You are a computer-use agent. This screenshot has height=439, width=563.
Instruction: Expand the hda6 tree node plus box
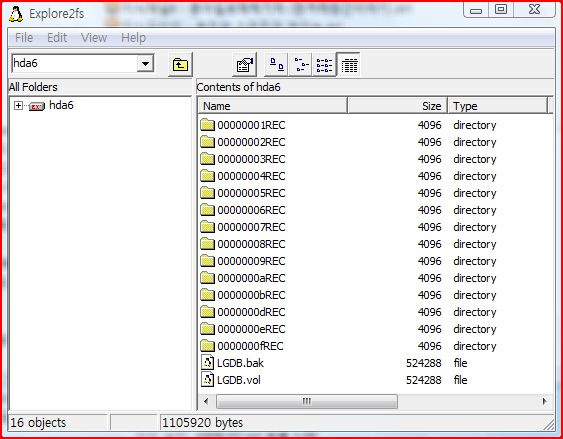18,106
